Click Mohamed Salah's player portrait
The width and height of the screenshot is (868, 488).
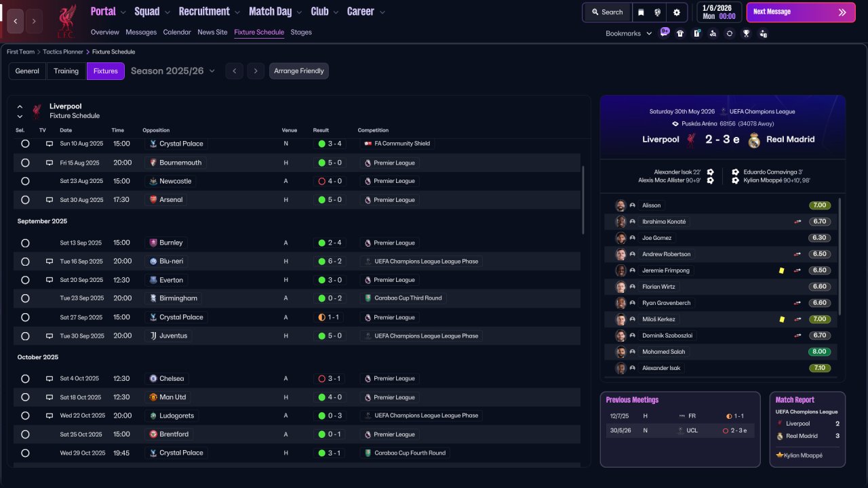tap(620, 352)
